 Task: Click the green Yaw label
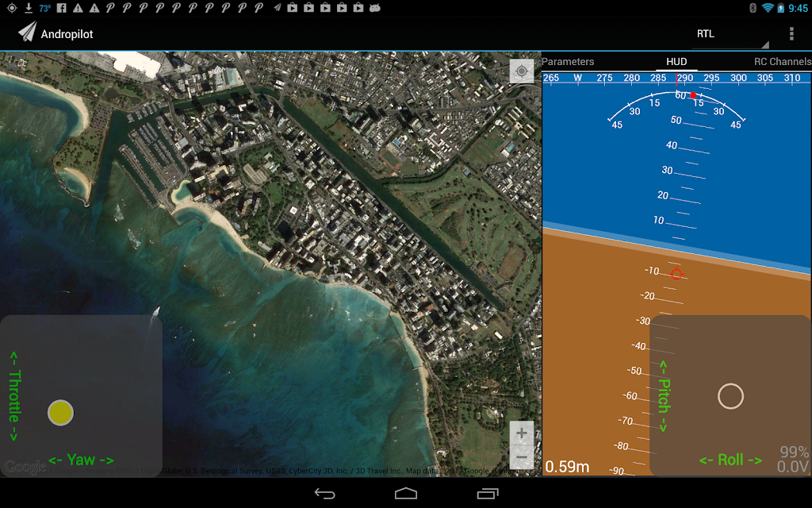click(x=81, y=460)
